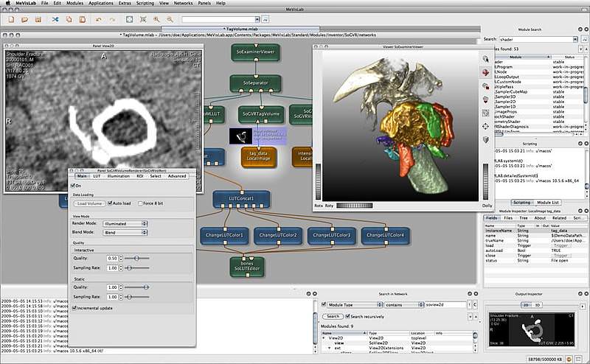Toggle checkbox beside Module Type dropdown
Screen dimensions: 590x364
323,304
